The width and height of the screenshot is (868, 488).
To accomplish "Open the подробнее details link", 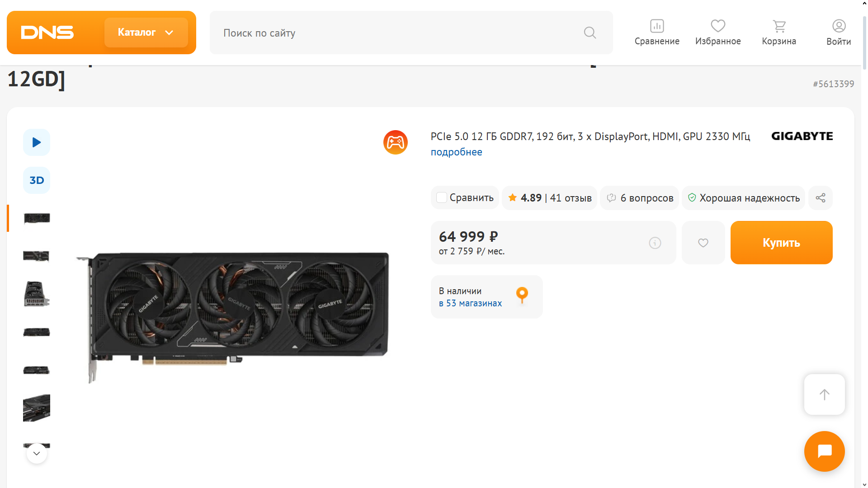I will click(456, 152).
